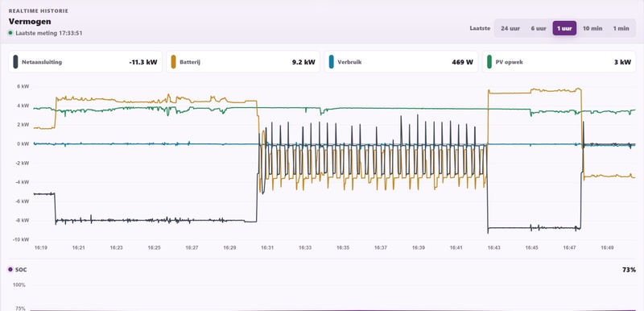Viewport: 644px width, 311px height.
Task: Click the 16:19 time axis label
Action: click(41, 247)
